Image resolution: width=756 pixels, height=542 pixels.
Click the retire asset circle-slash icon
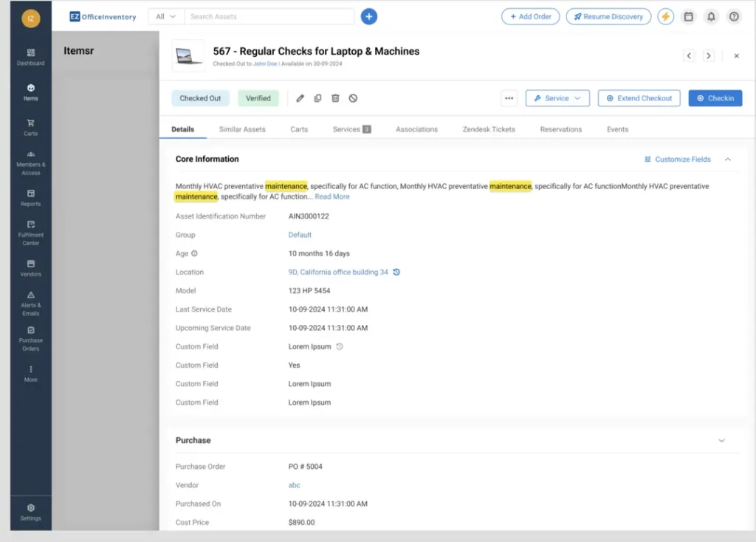(353, 98)
